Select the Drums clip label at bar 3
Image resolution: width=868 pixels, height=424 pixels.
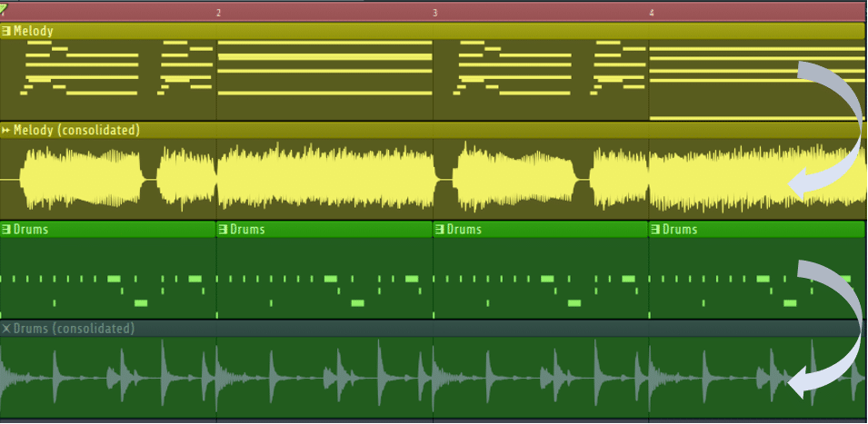(464, 229)
